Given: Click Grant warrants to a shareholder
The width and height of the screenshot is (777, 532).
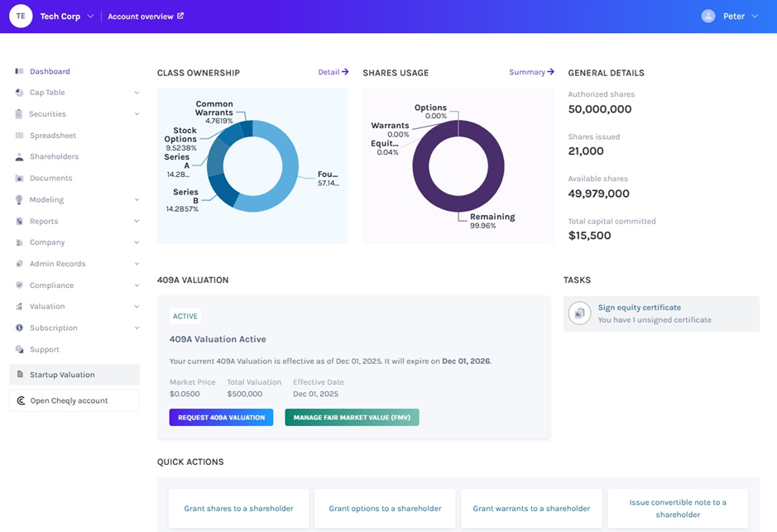Looking at the screenshot, I should coord(531,508).
